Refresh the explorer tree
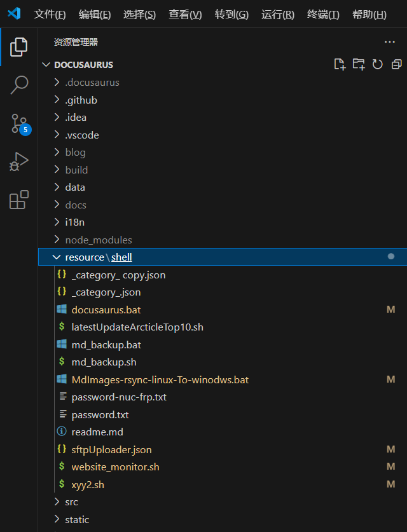407x532 pixels. (378, 64)
